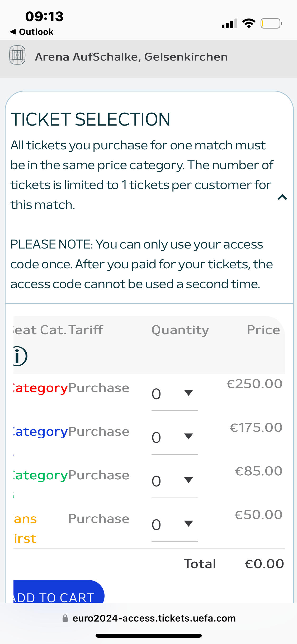Tap the battery indicator icon

point(271,24)
